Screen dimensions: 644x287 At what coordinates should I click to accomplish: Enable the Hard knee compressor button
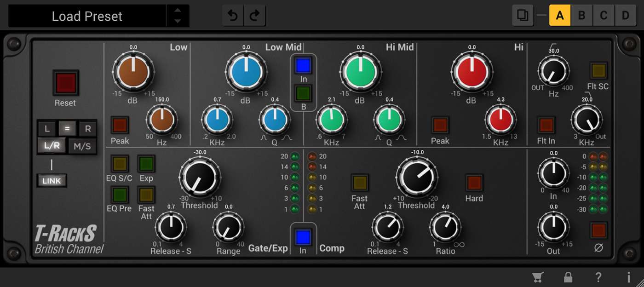coord(473,183)
